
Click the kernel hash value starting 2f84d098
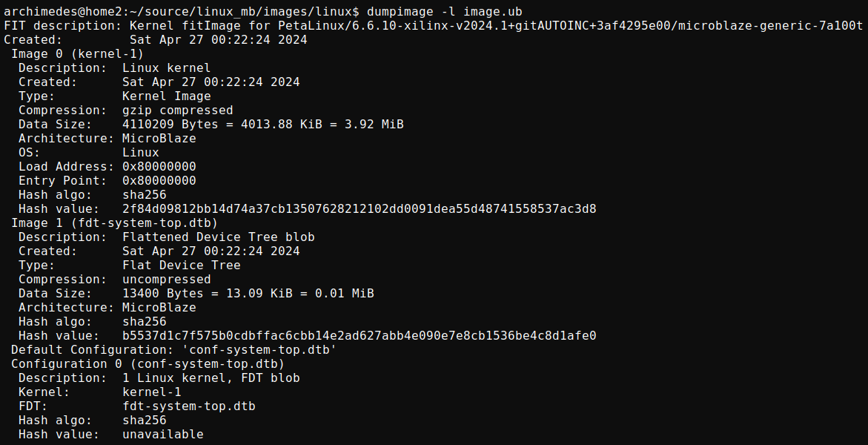359,208
